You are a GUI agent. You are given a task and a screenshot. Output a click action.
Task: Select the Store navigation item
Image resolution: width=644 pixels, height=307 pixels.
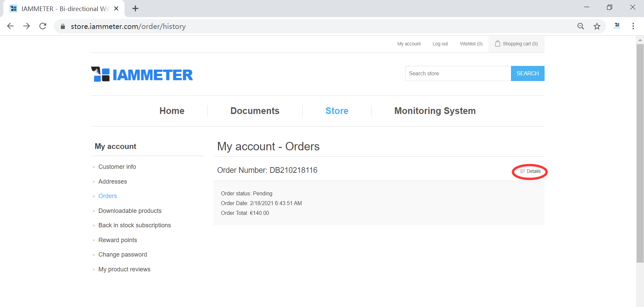337,111
